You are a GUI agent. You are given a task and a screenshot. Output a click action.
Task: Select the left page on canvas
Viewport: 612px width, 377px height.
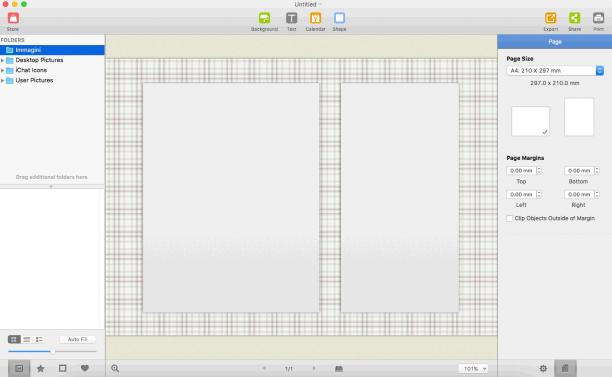pyautogui.click(x=231, y=197)
